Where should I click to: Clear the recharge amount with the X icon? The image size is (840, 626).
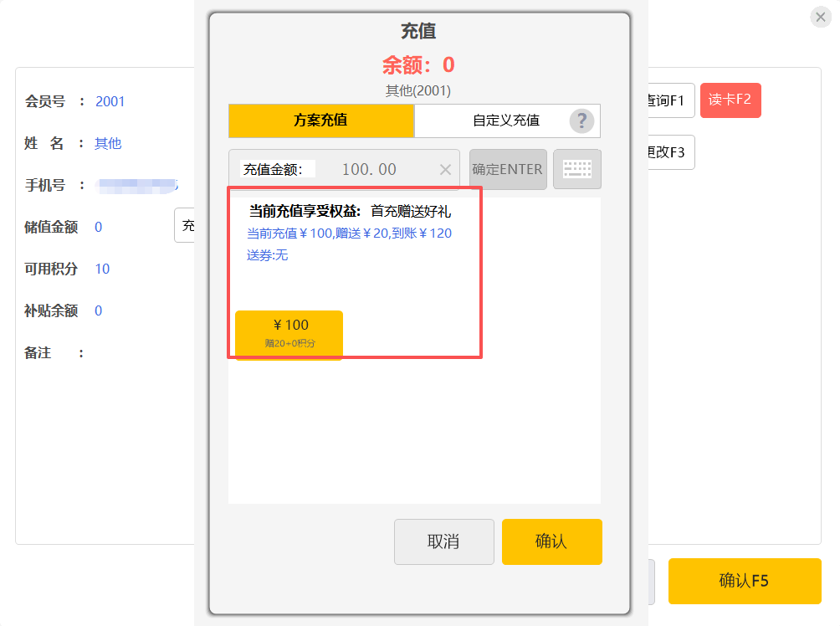pyautogui.click(x=445, y=170)
